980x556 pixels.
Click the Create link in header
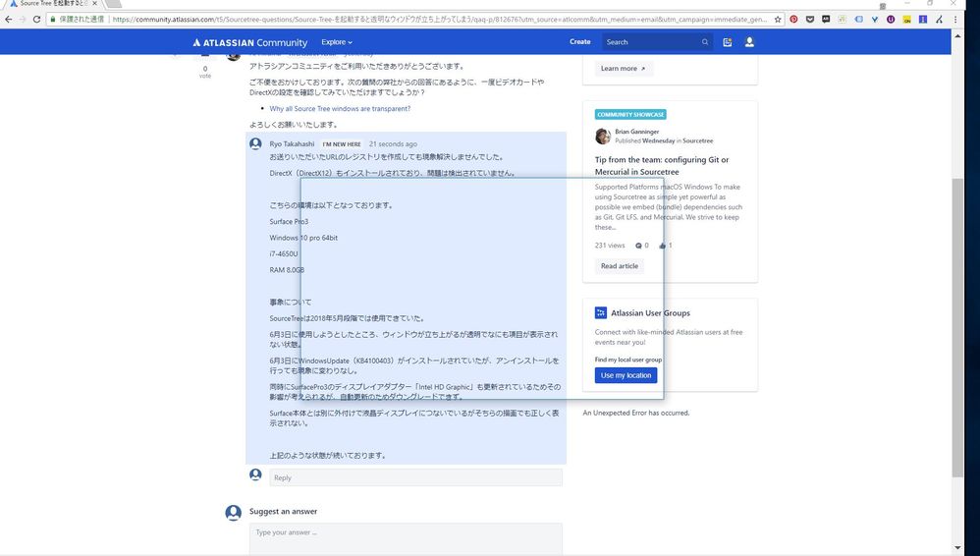[x=580, y=42]
